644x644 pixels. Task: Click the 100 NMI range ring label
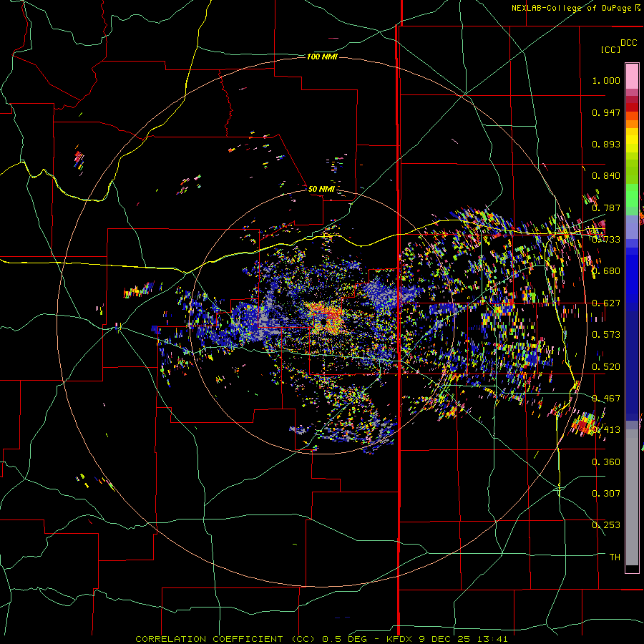coord(322,57)
